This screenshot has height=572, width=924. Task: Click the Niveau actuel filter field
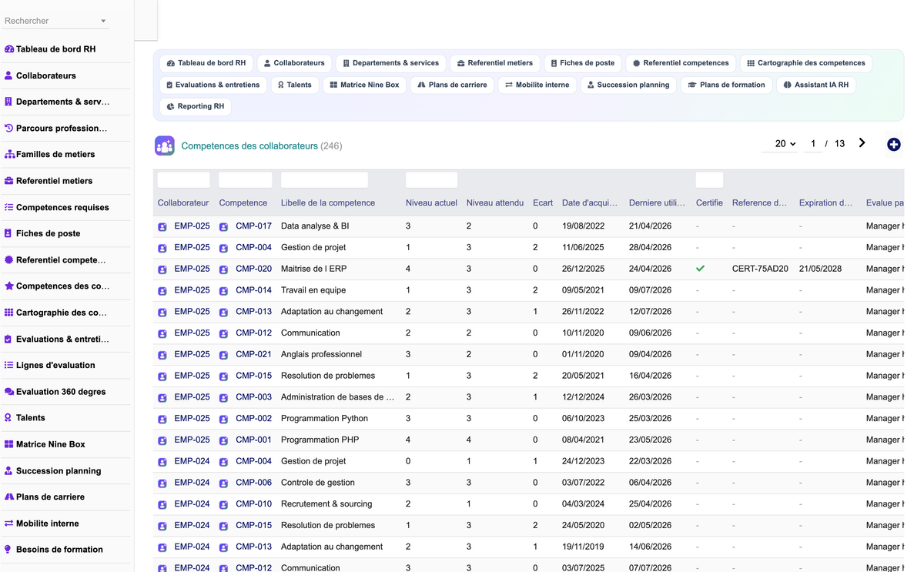click(x=431, y=180)
